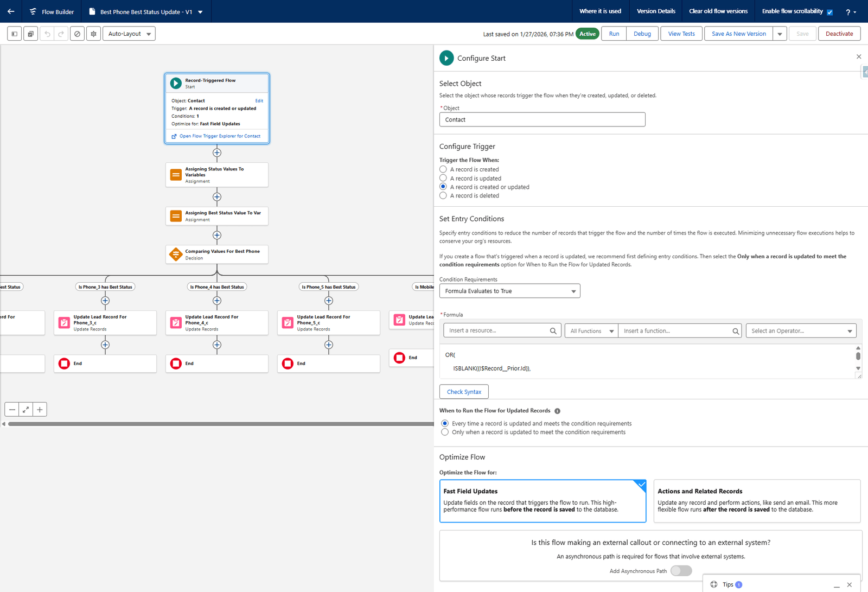
Task: Open Flow Trigger Explorer for Contact link
Action: (220, 136)
